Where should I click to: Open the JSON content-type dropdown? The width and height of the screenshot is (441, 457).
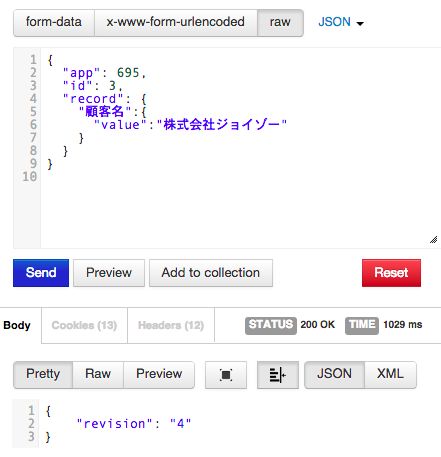341,22
